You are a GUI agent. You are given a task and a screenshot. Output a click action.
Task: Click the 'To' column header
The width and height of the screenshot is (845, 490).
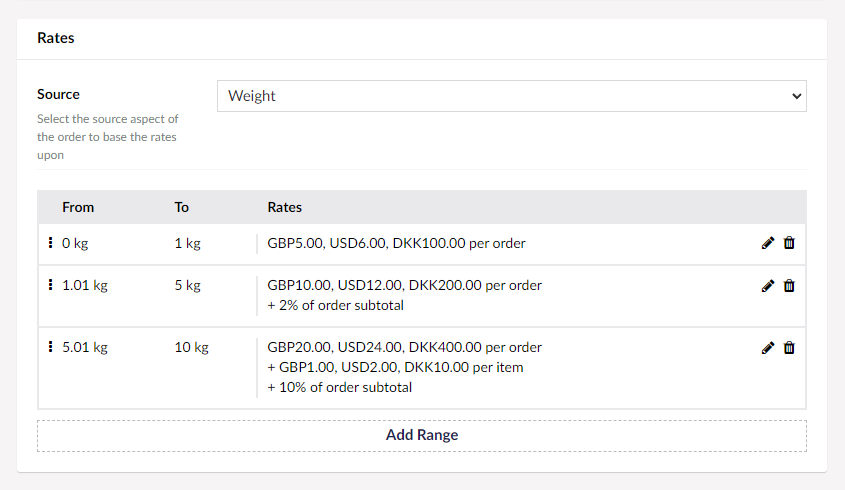point(182,207)
